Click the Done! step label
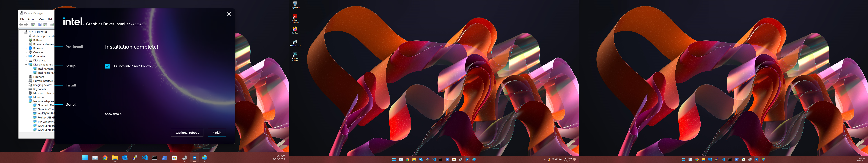Screen dimensions: 868x163 70,105
